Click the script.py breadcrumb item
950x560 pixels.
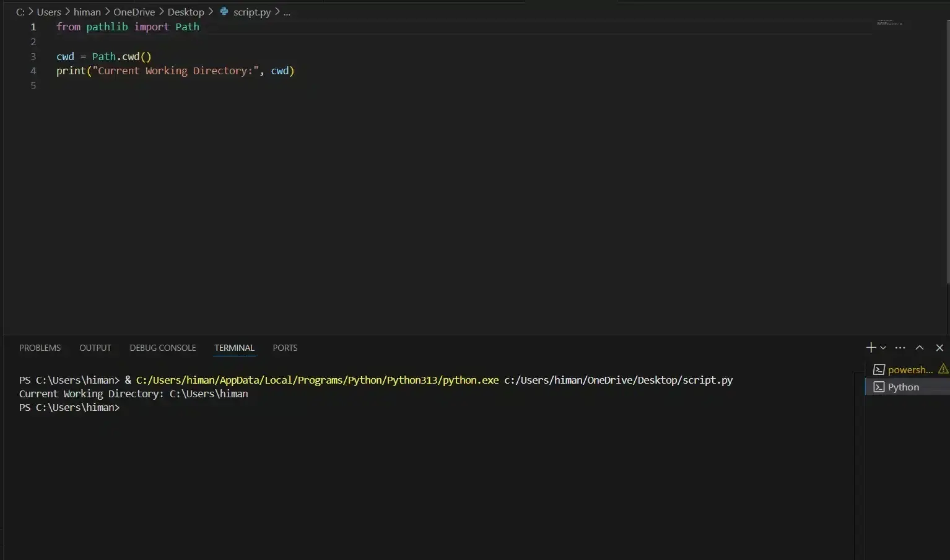[x=252, y=12]
